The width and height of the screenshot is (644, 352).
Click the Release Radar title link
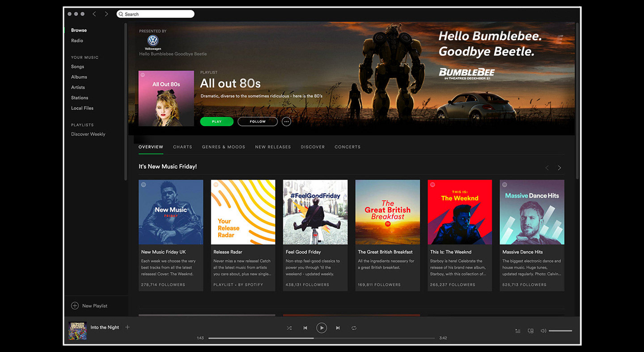pyautogui.click(x=228, y=252)
